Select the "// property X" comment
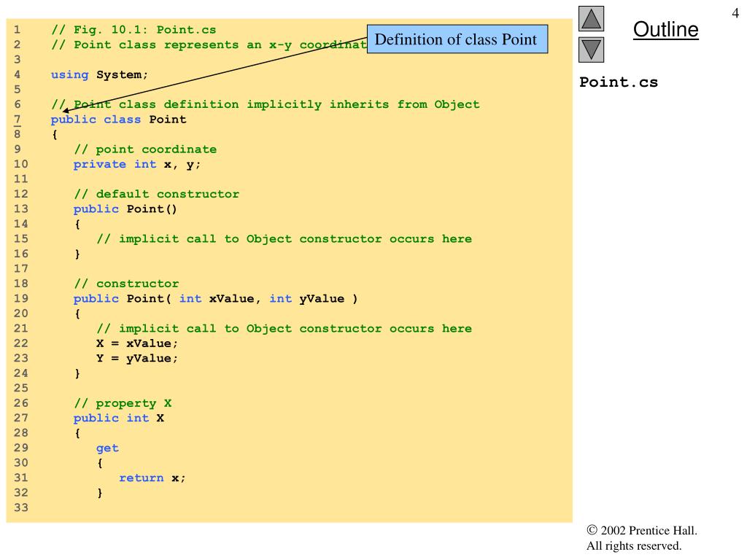This screenshot has width=747, height=560. click(x=123, y=403)
